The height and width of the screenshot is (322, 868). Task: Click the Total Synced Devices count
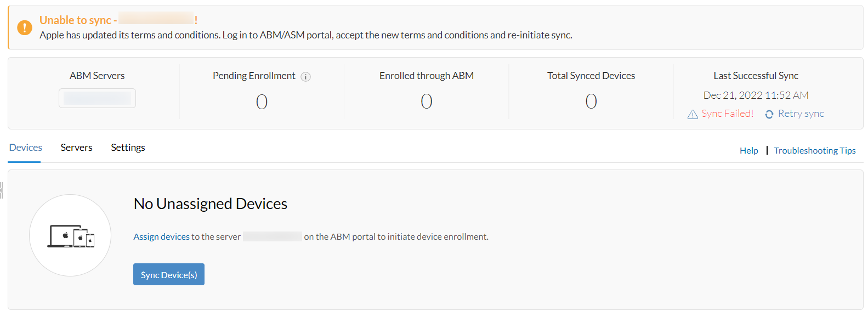[591, 101]
